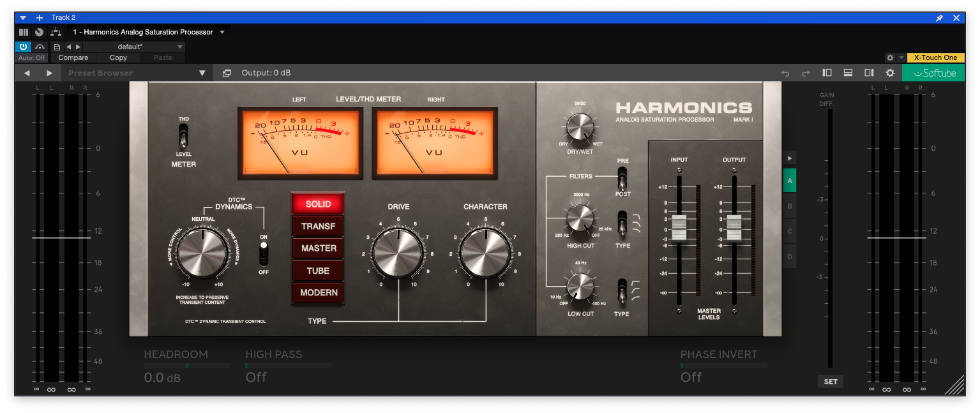Toggle the right side panel layout icon

(869, 73)
